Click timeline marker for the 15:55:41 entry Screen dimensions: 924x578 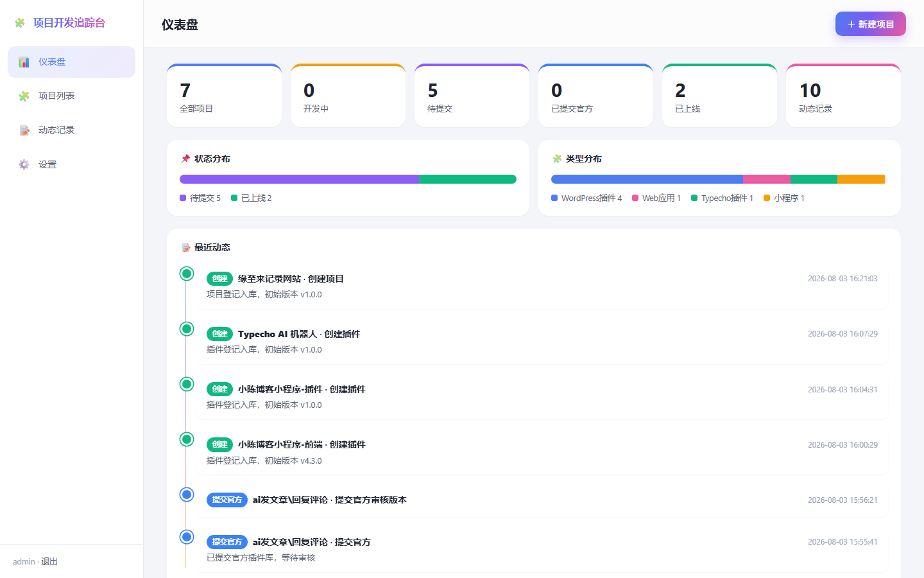187,537
